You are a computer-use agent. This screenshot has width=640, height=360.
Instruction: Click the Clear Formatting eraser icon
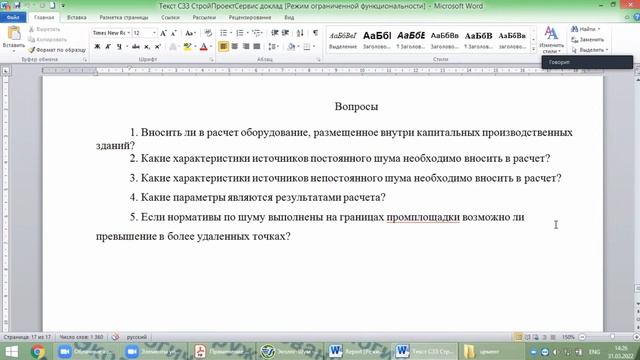(x=208, y=33)
